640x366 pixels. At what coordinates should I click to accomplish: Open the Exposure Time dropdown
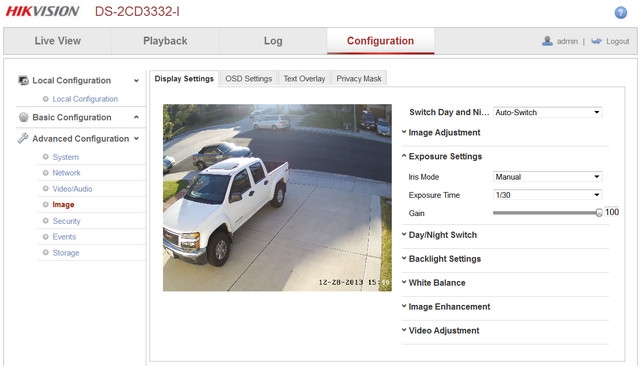(547, 195)
